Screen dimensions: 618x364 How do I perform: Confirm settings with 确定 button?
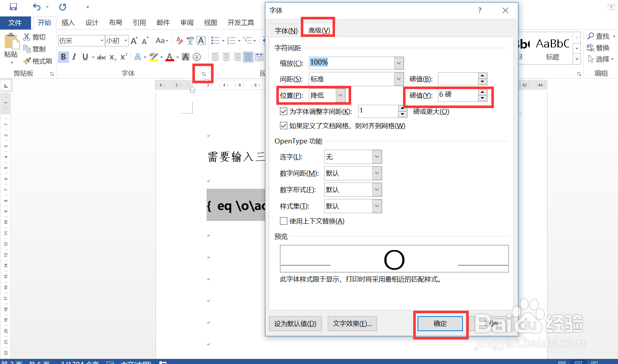[440, 323]
